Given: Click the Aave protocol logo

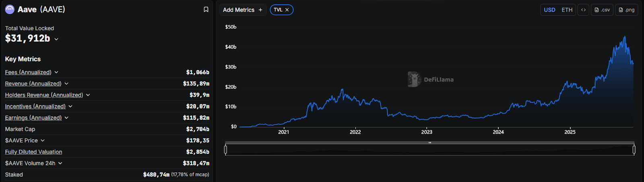Looking at the screenshot, I should [x=10, y=9].
